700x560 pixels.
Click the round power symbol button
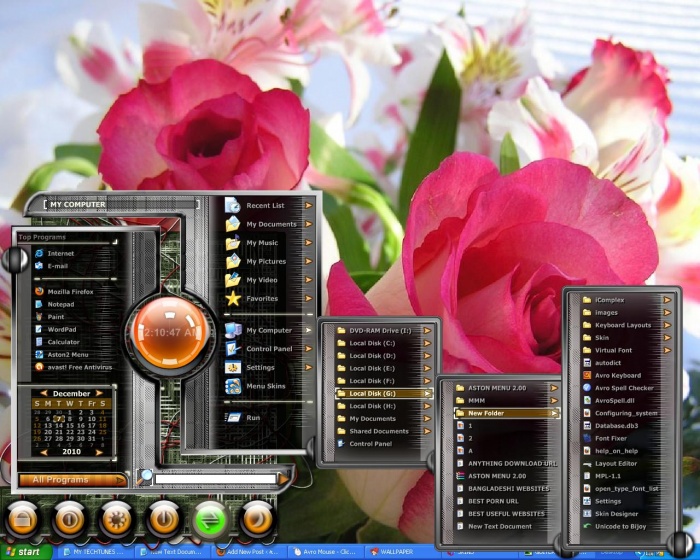[x=164, y=519]
